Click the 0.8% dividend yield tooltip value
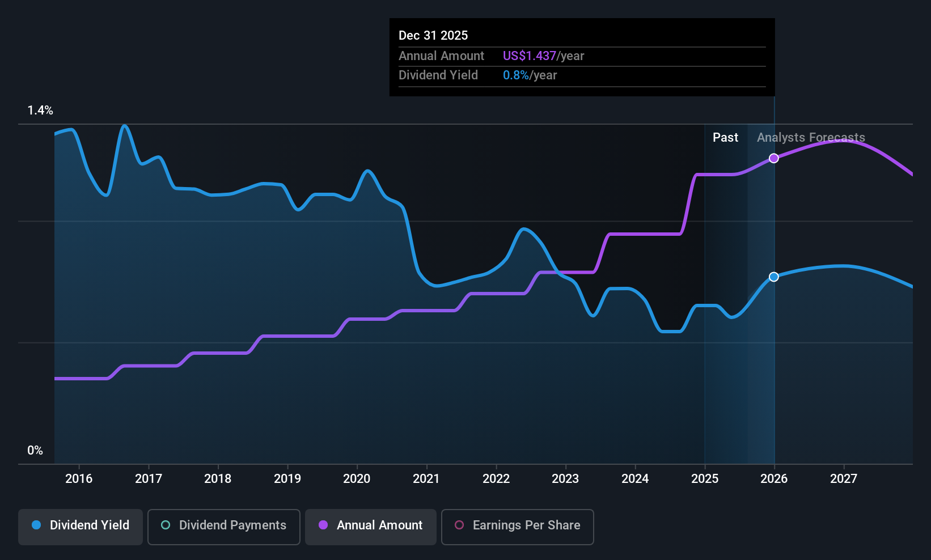 [x=515, y=75]
